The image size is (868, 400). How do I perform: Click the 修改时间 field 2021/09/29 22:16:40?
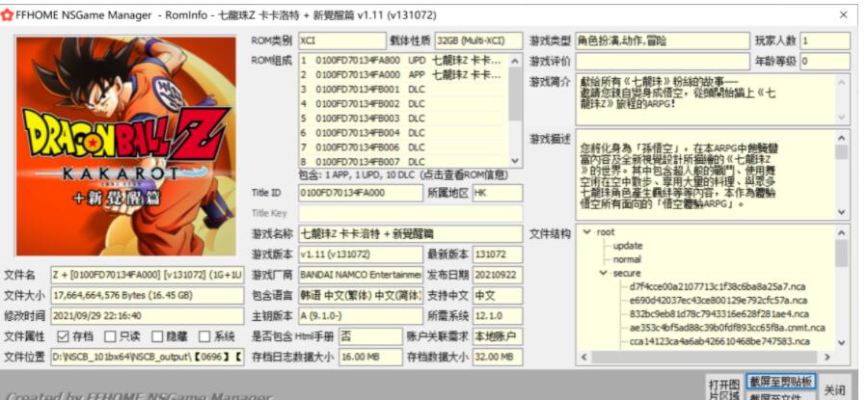(x=148, y=316)
